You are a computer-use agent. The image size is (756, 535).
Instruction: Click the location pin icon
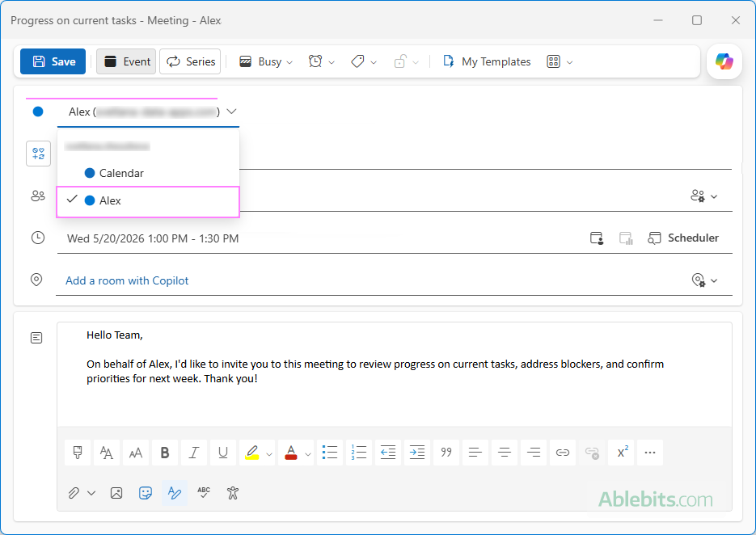36,280
